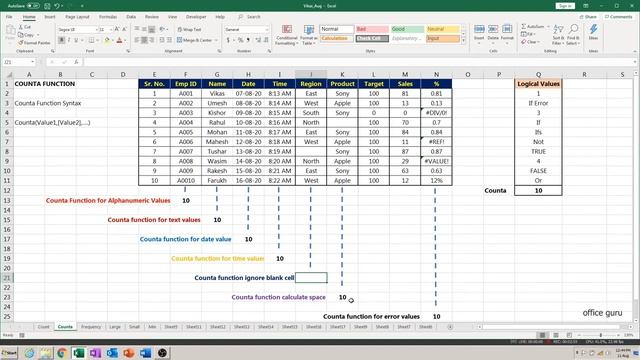Click the zoom slider in status bar
Screen dimensions: 640x360
pyautogui.click(x=600, y=335)
